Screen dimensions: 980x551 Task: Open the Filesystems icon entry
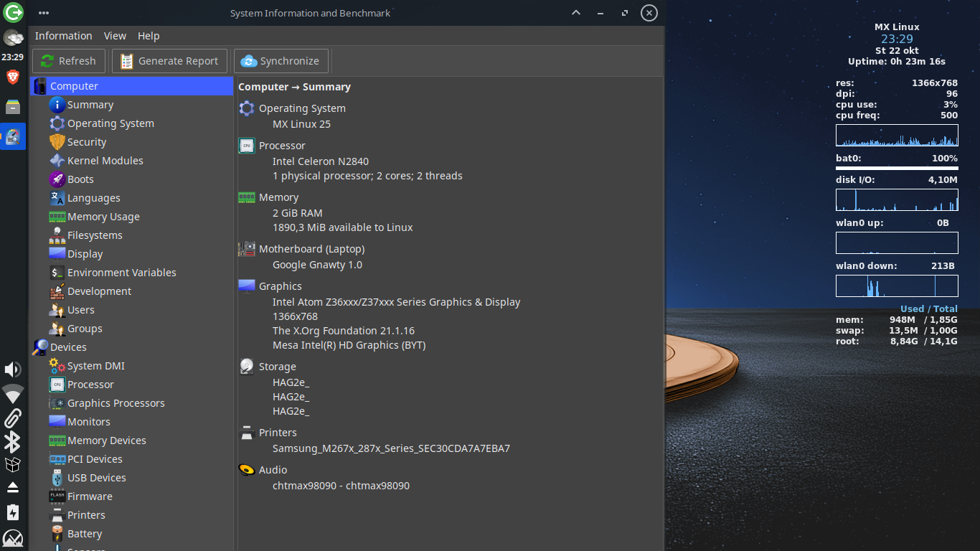[x=57, y=235]
